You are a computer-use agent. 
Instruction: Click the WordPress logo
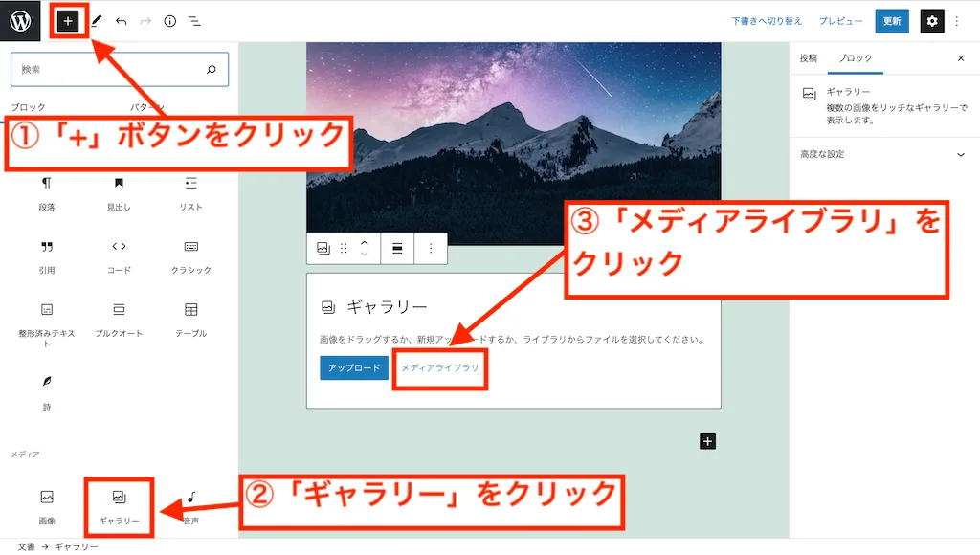pos(20,21)
